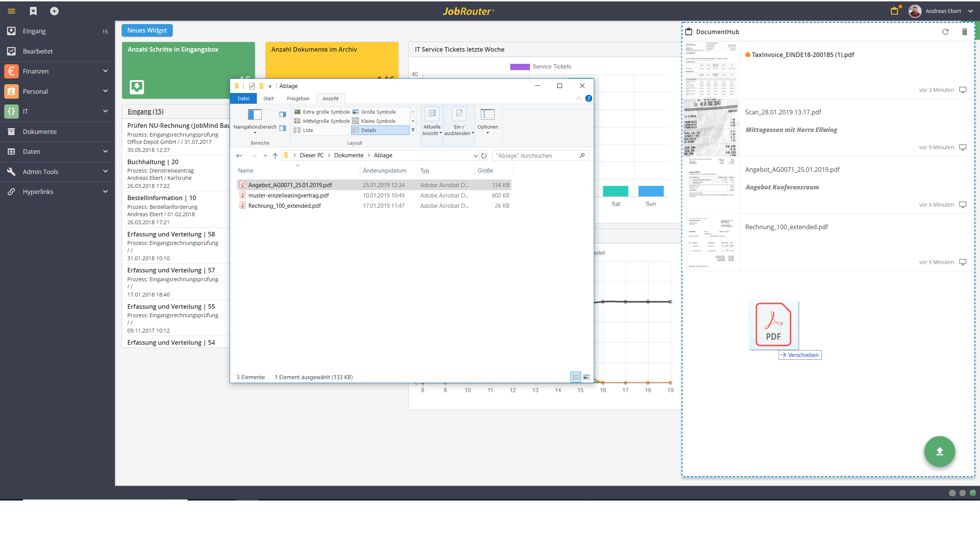
Task: Click the Optionen ribbon icon
Action: click(x=488, y=114)
